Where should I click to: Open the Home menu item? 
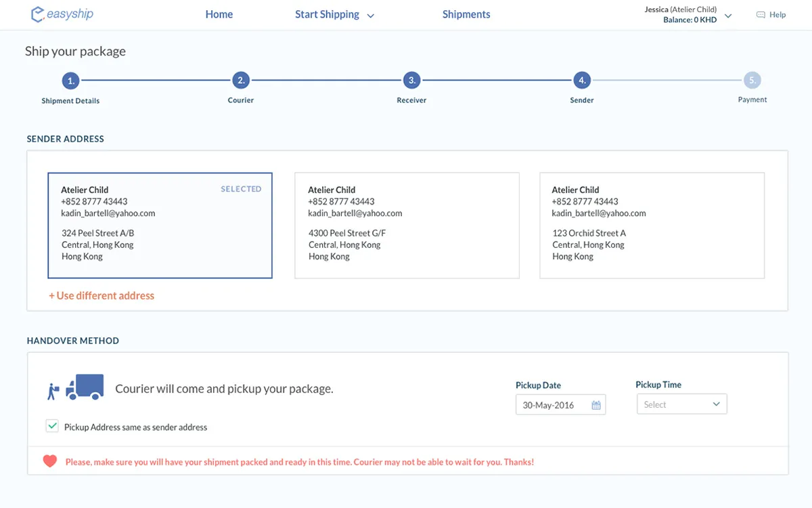pyautogui.click(x=219, y=14)
